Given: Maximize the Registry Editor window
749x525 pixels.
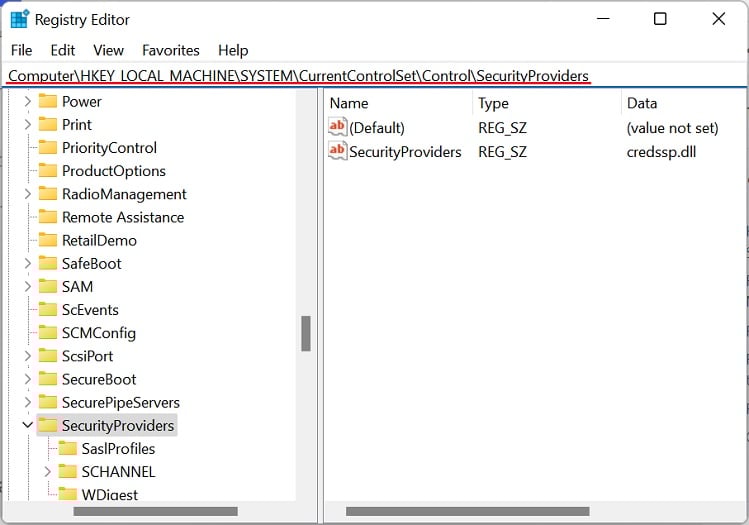Looking at the screenshot, I should [x=660, y=19].
